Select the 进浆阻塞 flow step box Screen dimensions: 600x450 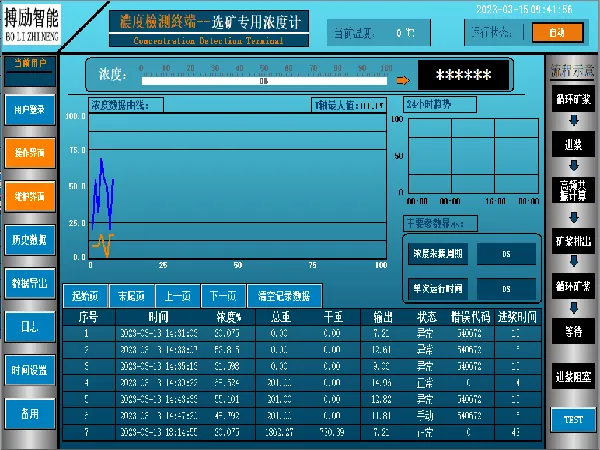click(573, 377)
